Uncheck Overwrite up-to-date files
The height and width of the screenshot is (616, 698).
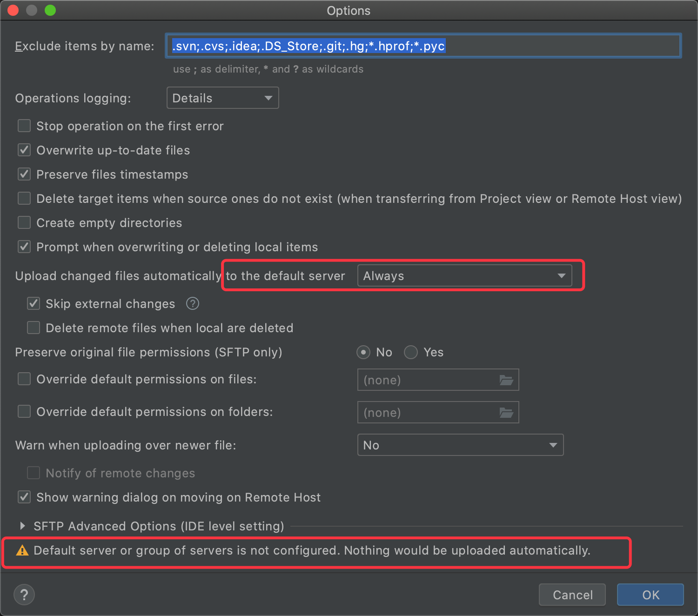click(24, 150)
